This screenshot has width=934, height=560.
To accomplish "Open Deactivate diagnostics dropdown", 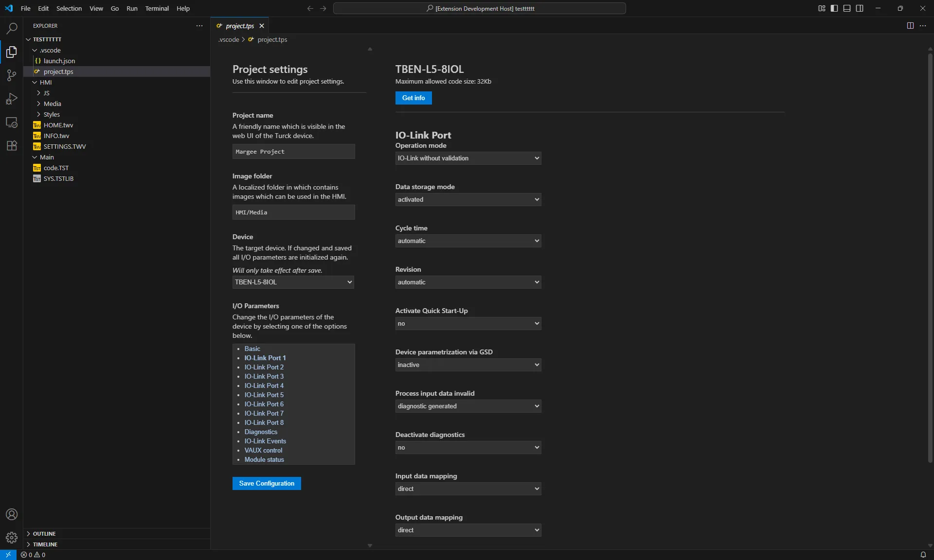I will tap(468, 447).
